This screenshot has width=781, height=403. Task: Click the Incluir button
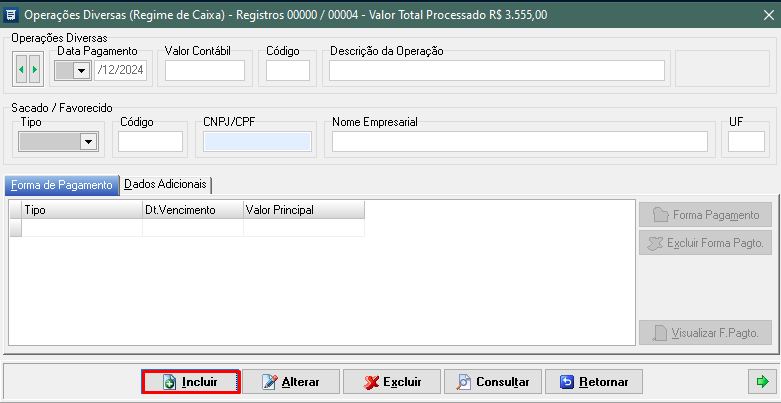tap(190, 382)
